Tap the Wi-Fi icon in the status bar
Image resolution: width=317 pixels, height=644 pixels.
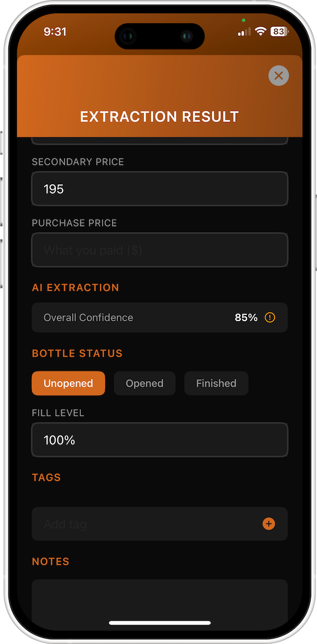[260, 32]
